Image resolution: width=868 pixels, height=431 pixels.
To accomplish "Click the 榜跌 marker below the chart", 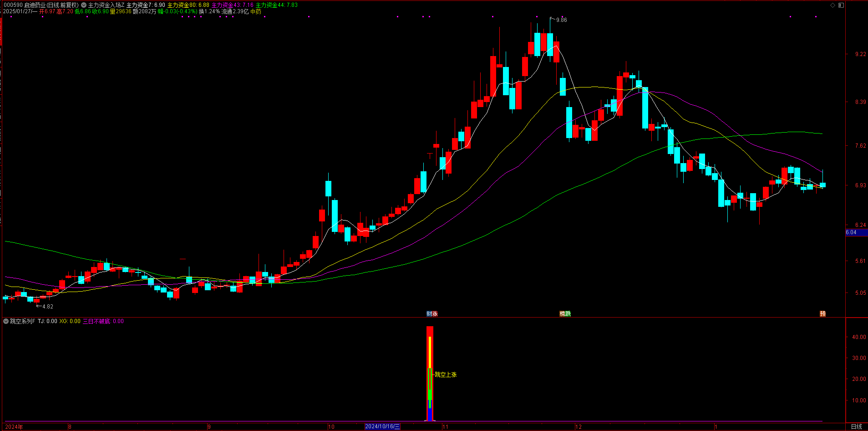I will coord(565,313).
